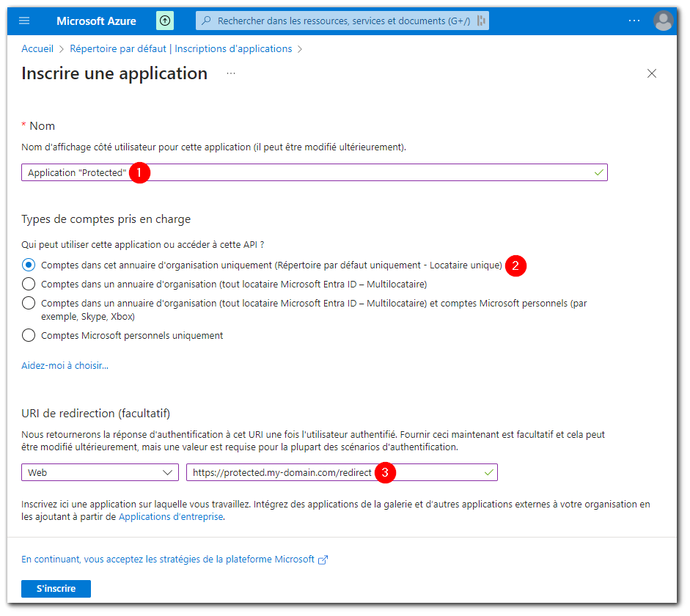Expand the Web platform dropdown
This screenshot has height=616, width=690.
pos(100,472)
